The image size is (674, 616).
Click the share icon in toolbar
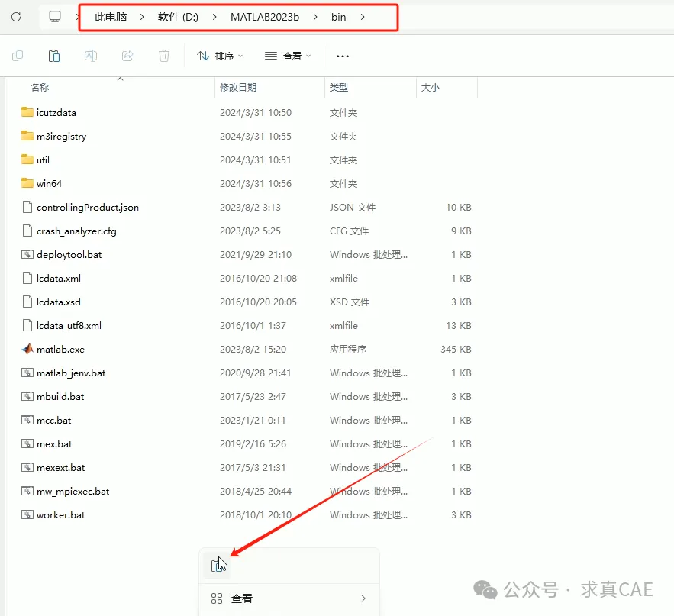(127, 56)
